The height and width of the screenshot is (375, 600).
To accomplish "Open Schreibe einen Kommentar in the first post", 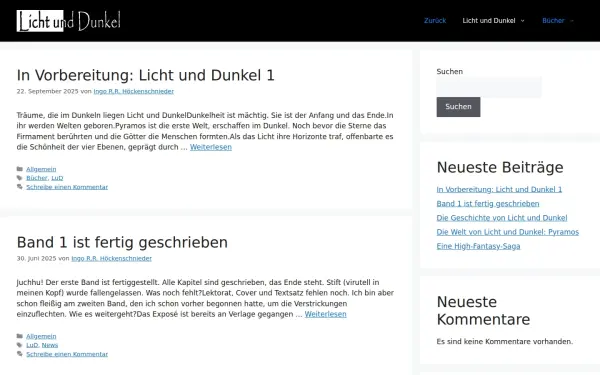I will click(67, 187).
